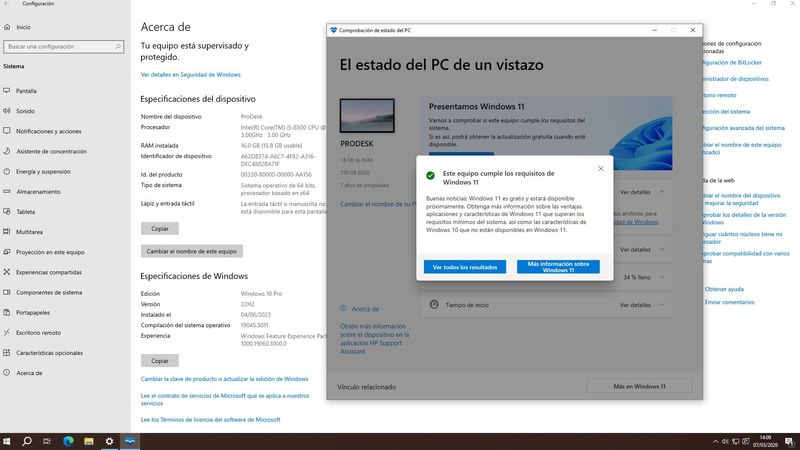
Task: Select Notificaciones y acciones in sidebar
Action: point(48,131)
